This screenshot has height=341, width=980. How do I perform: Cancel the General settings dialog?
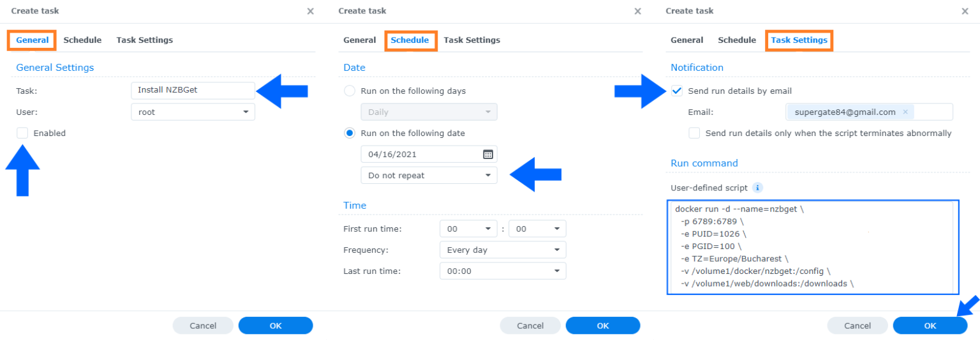pyautogui.click(x=203, y=326)
